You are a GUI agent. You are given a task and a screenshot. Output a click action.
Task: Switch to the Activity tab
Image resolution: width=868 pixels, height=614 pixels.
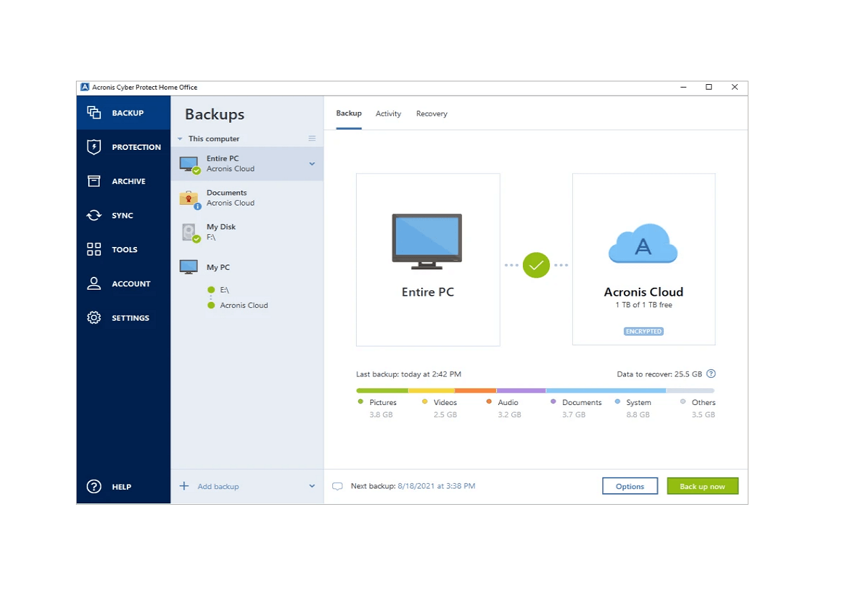click(389, 113)
